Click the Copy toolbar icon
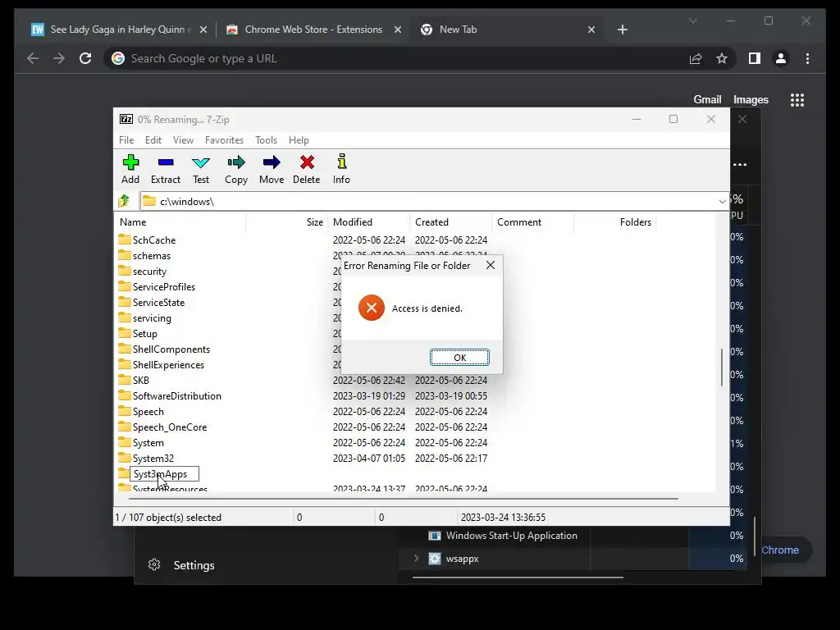The width and height of the screenshot is (840, 630). [236, 162]
